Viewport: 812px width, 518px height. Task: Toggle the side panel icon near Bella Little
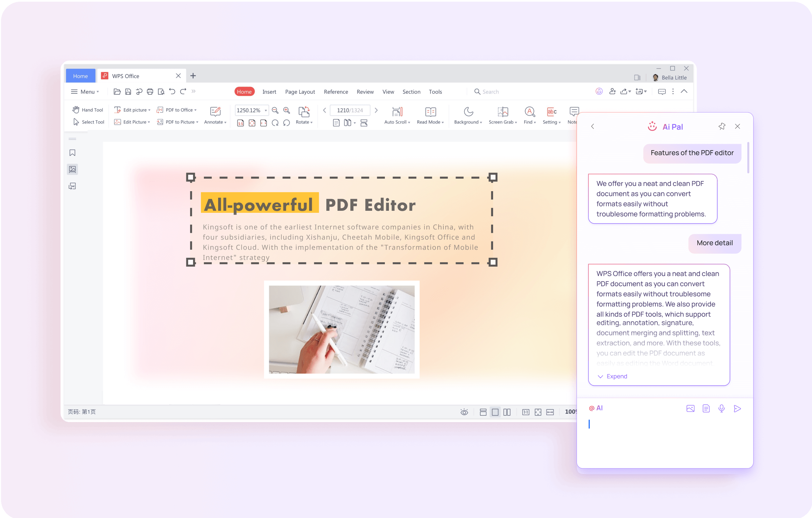pos(637,77)
